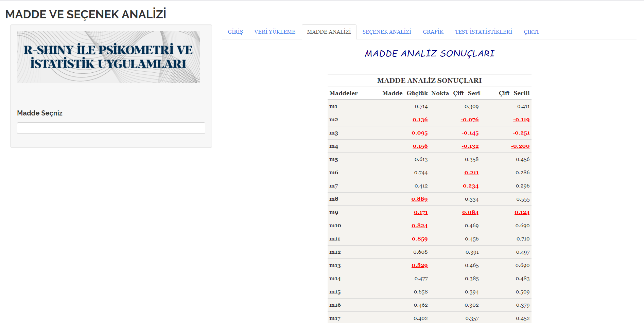Click the m3 difficulty value 0.095

(x=420, y=133)
